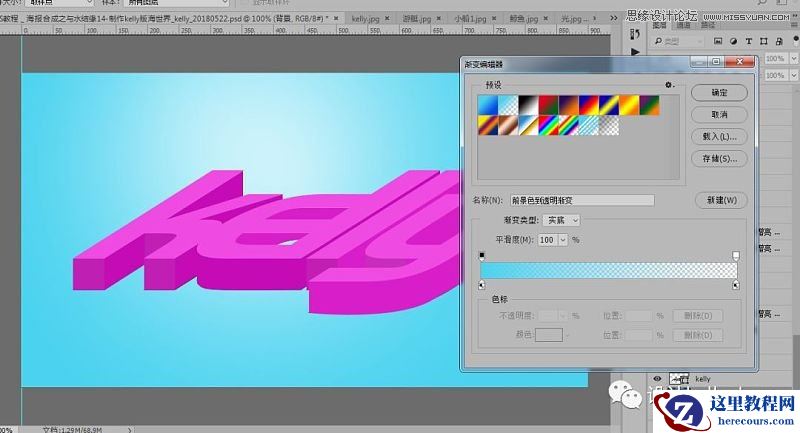Close the 游艇.jpg document tab

click(439, 18)
